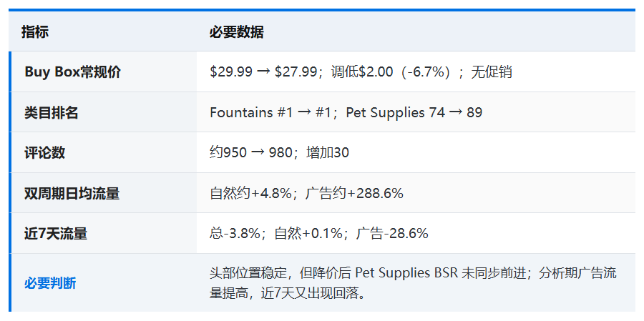This screenshot has height=321, width=644.
Task: Select the 近7天流量 row label
Action: [55, 234]
